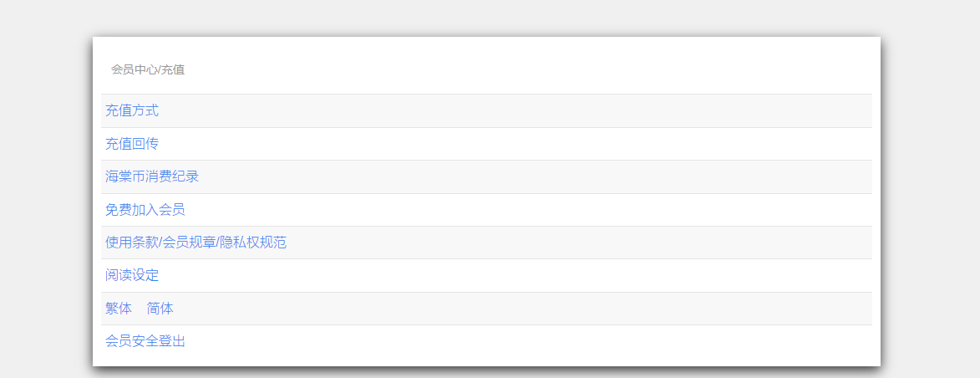Click 会员安全登出 to log out
The image size is (980, 378).
tap(145, 341)
